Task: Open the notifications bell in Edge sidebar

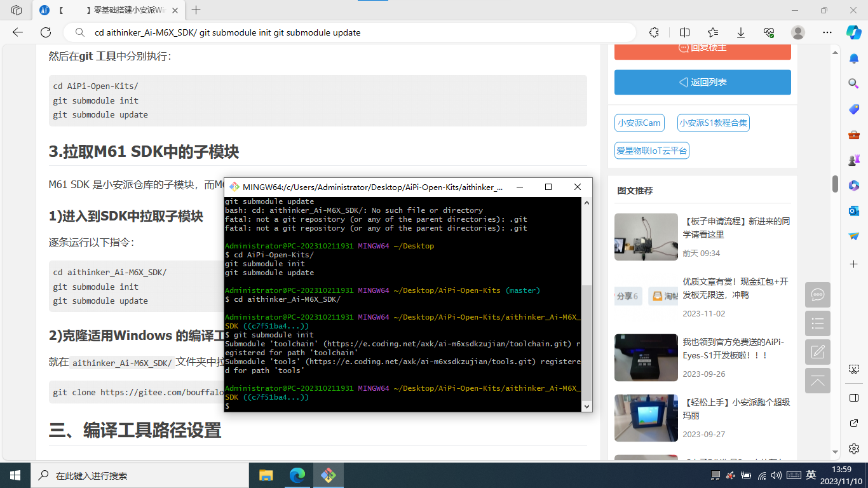Action: 854,58
